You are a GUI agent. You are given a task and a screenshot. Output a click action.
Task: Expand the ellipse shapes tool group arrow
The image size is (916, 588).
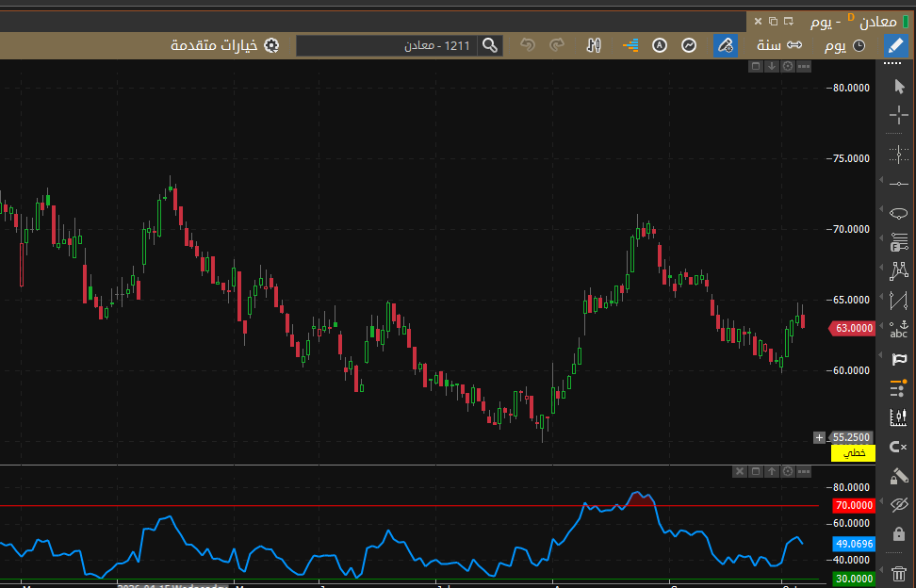881,209
